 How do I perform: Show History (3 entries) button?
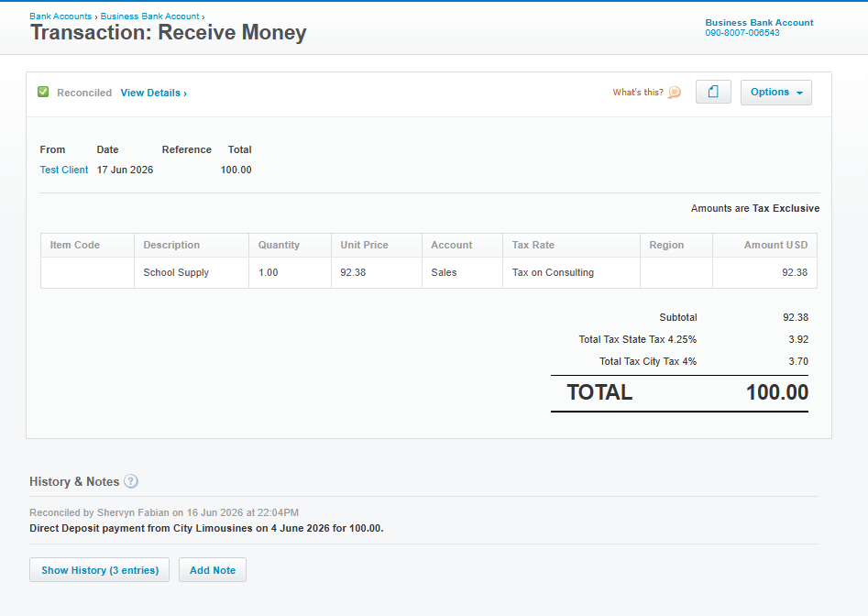click(x=100, y=570)
